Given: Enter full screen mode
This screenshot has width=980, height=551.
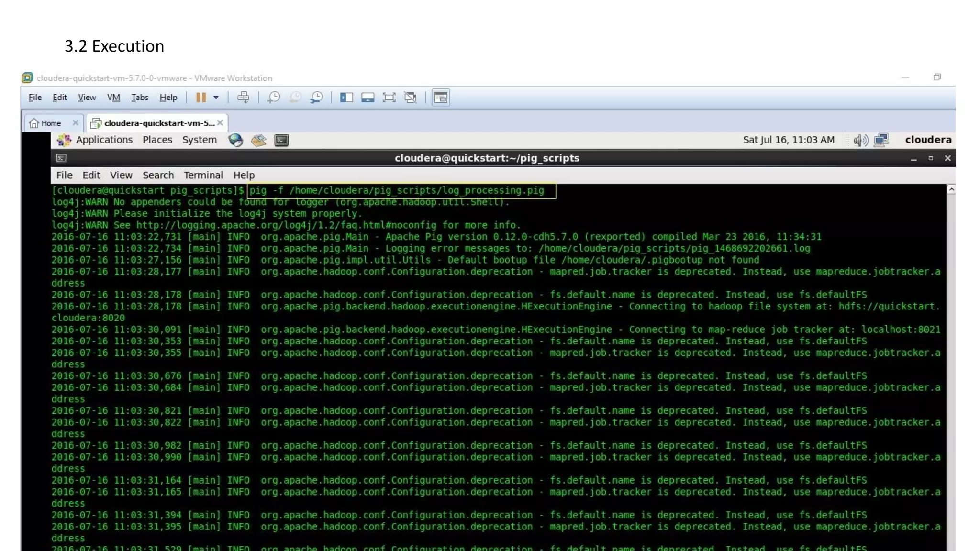Looking at the screenshot, I should tap(389, 98).
